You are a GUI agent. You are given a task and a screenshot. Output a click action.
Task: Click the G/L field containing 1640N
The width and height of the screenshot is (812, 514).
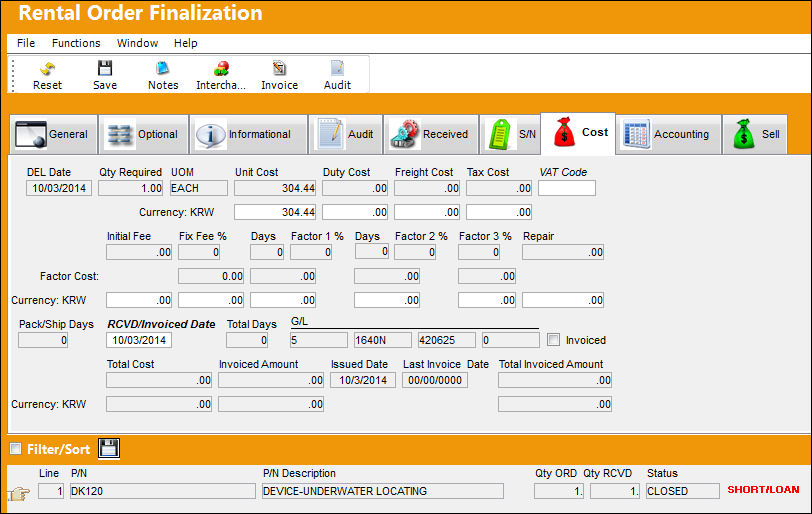[383, 340]
